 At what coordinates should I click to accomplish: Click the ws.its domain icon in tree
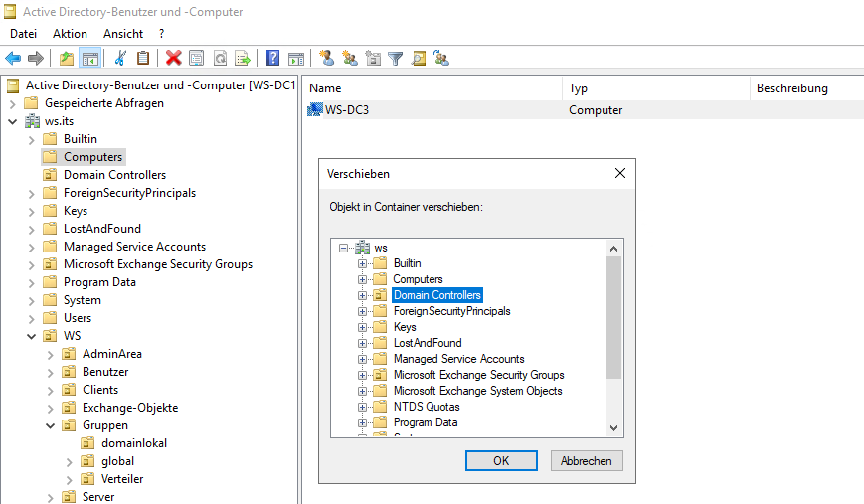click(33, 121)
